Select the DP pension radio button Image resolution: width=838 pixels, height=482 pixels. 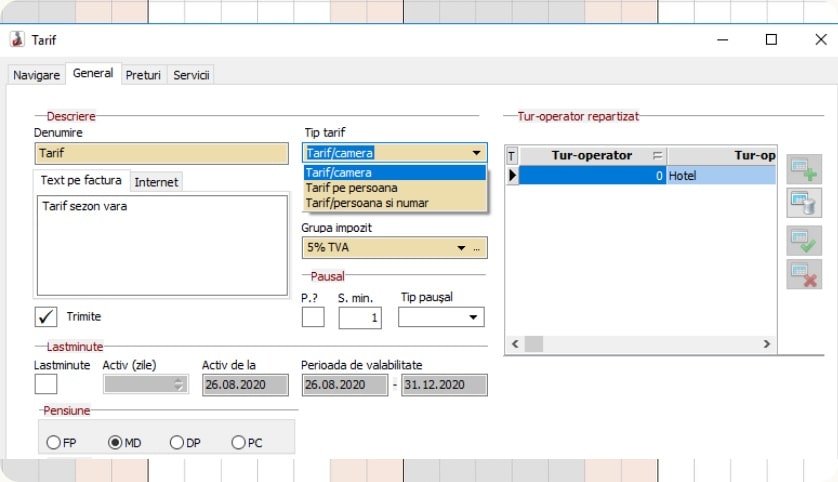click(x=176, y=442)
